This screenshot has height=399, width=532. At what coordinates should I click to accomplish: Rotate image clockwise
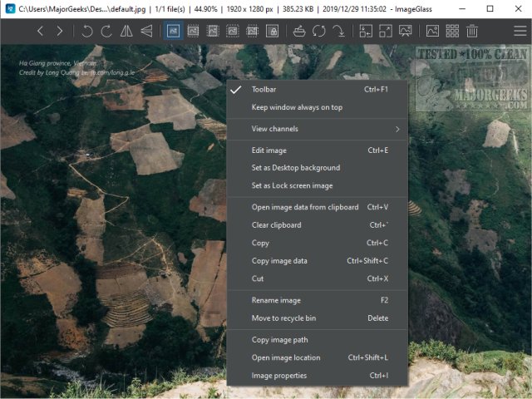(106, 32)
